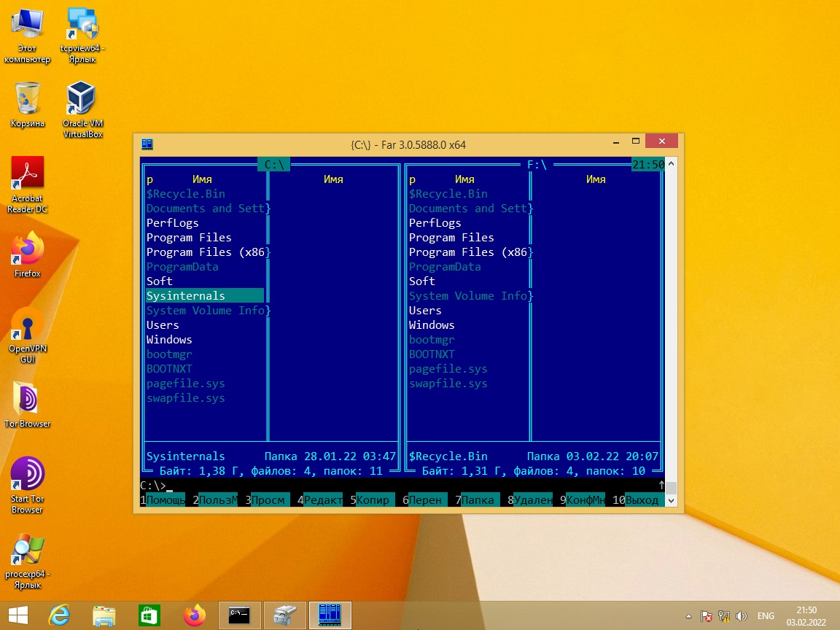Image resolution: width=840 pixels, height=630 pixels.
Task: Open Far window system menu icon
Action: [x=147, y=144]
